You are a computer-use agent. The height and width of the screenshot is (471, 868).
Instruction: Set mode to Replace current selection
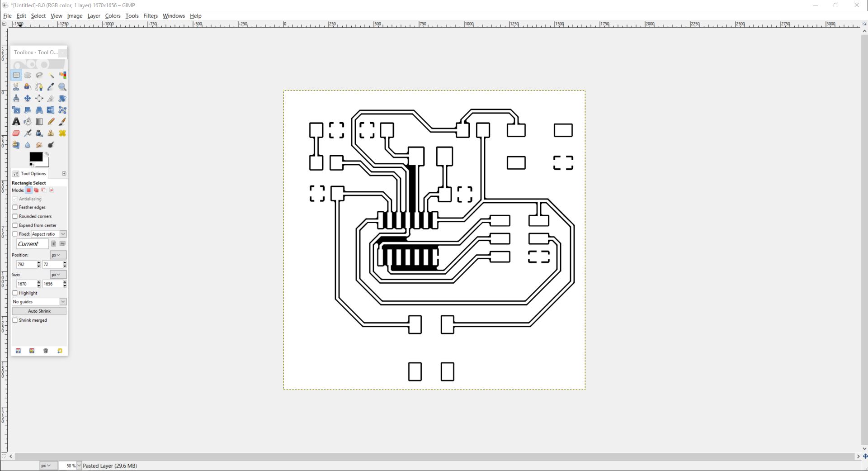tap(29, 190)
